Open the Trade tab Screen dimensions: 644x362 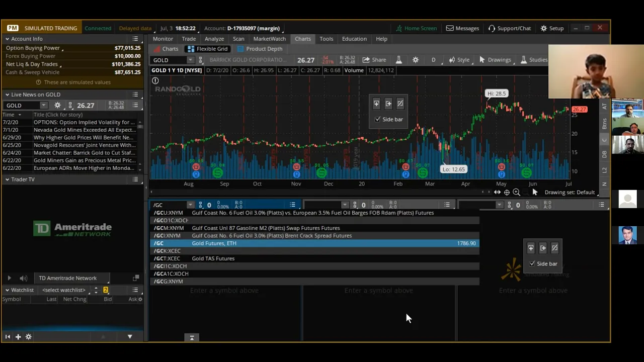(x=189, y=39)
